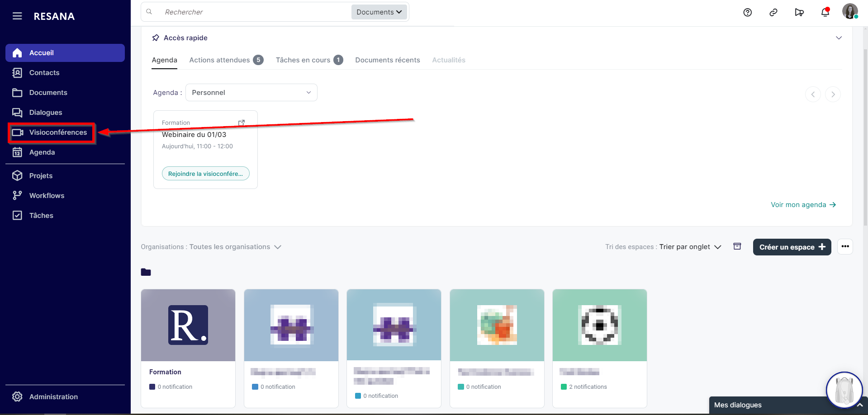Open Agenda in sidebar

65,152
